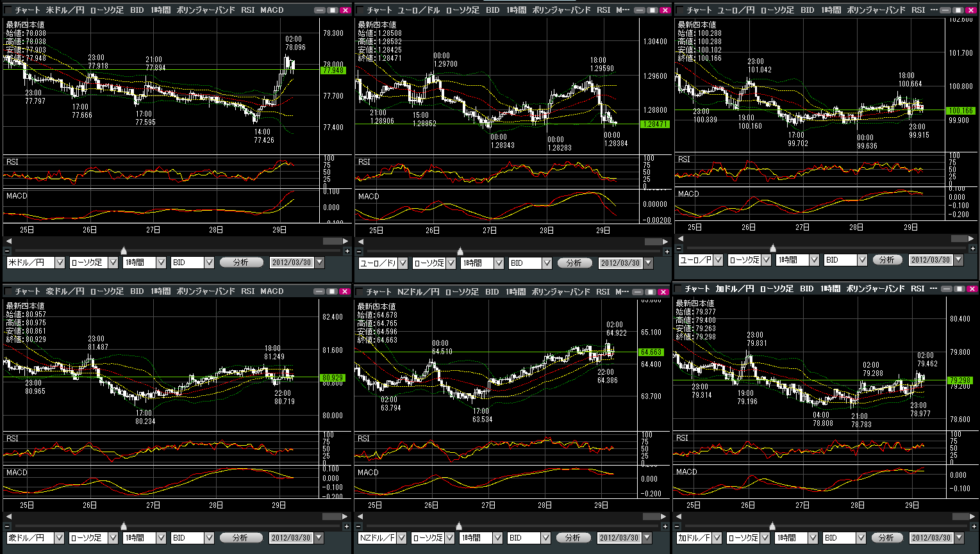980x554 pixels.
Task: Open the BID price type dropdown in the 豪ドル/円 window
Action: (209, 538)
